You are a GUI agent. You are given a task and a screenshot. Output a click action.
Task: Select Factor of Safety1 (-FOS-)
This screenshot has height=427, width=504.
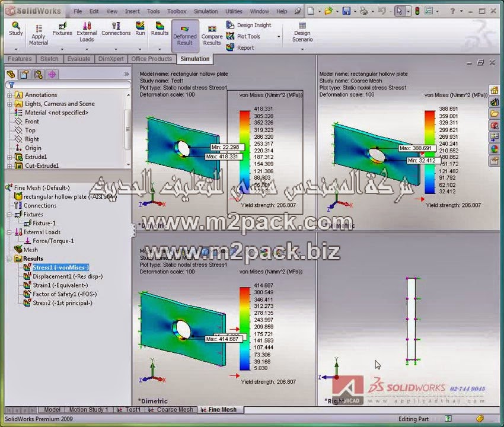65,294
